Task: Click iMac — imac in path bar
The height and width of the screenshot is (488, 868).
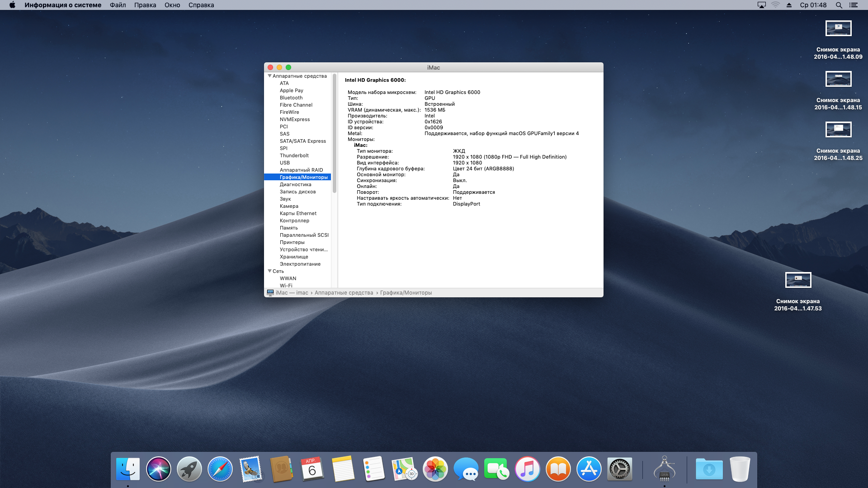Action: tap(288, 293)
